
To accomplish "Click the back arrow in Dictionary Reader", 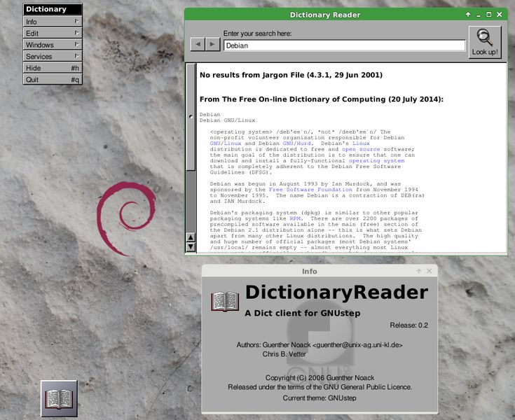I will [x=198, y=44].
